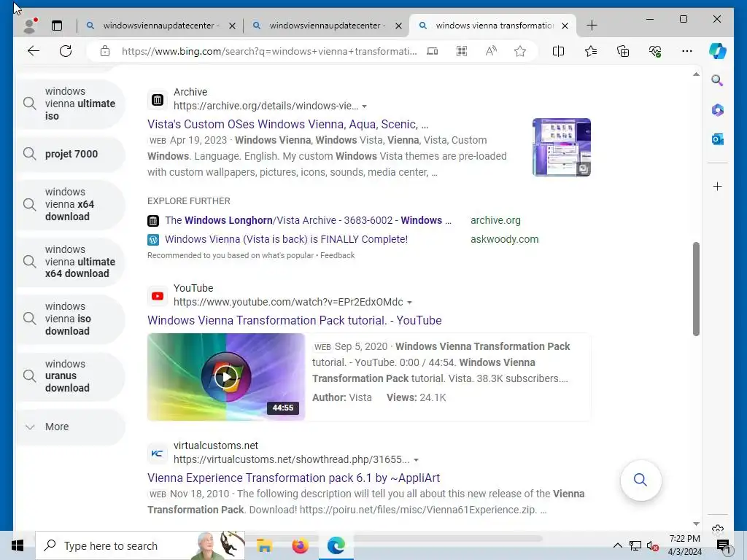
Task: Open the muted volume tray icon
Action: point(653,545)
